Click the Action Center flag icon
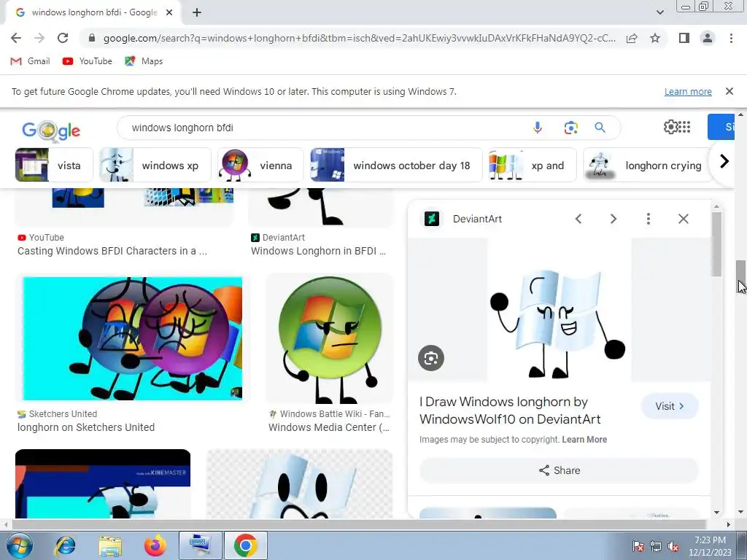Screen dimensions: 747x560 click(x=638, y=546)
